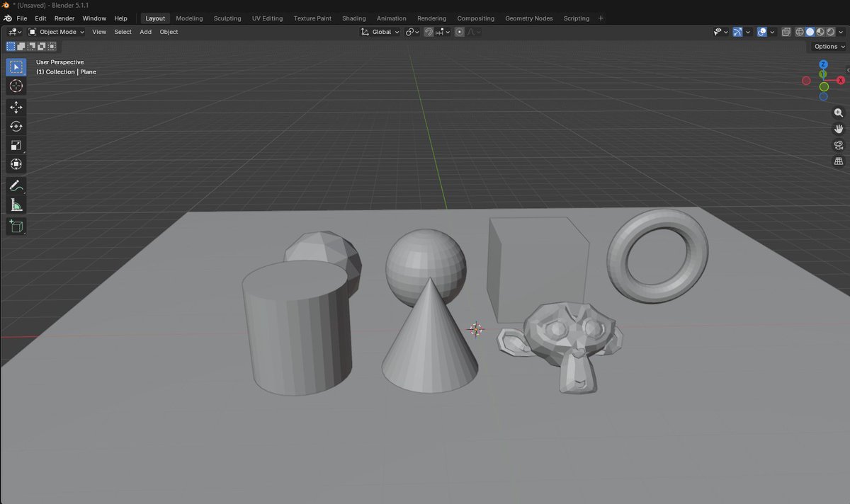Activate the 3D Cursor tool
The height and width of the screenshot is (504, 850).
click(16, 86)
